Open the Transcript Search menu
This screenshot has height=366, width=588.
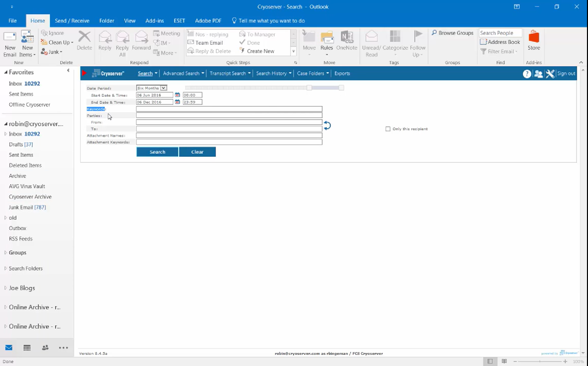pyautogui.click(x=230, y=73)
